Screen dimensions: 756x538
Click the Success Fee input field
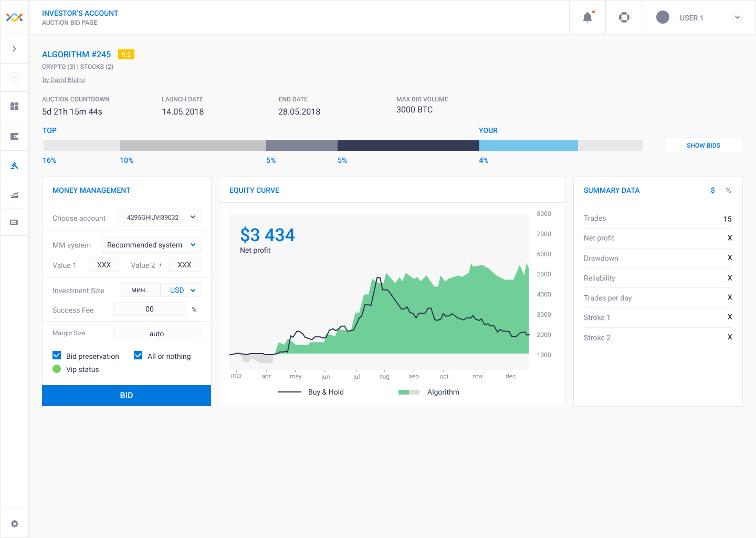(150, 309)
